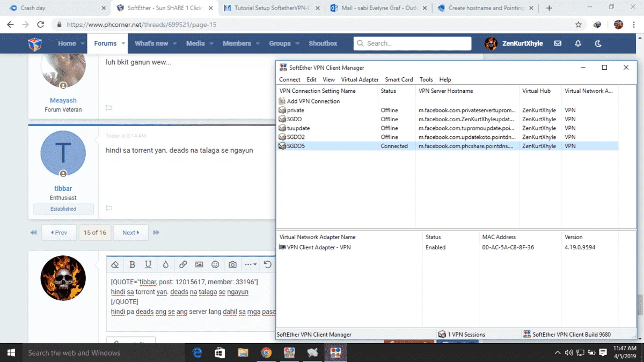Sort by Status column in connection list
The image size is (644, 362).
click(397, 91)
